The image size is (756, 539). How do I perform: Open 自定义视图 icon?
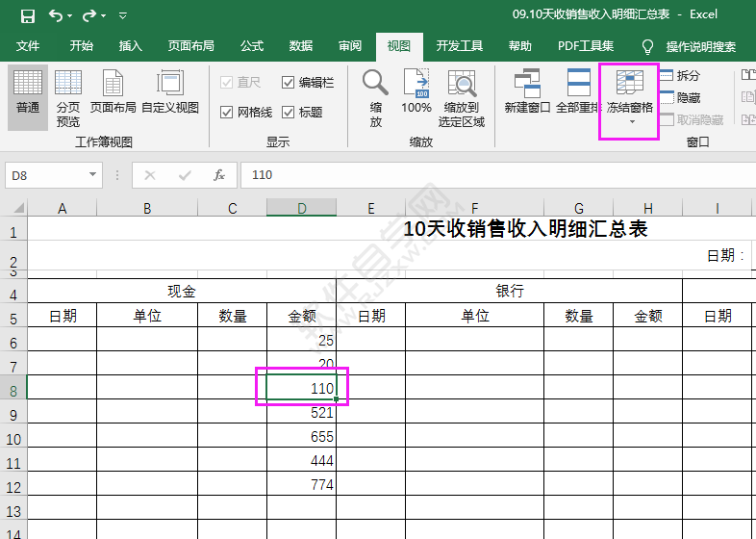(170, 90)
